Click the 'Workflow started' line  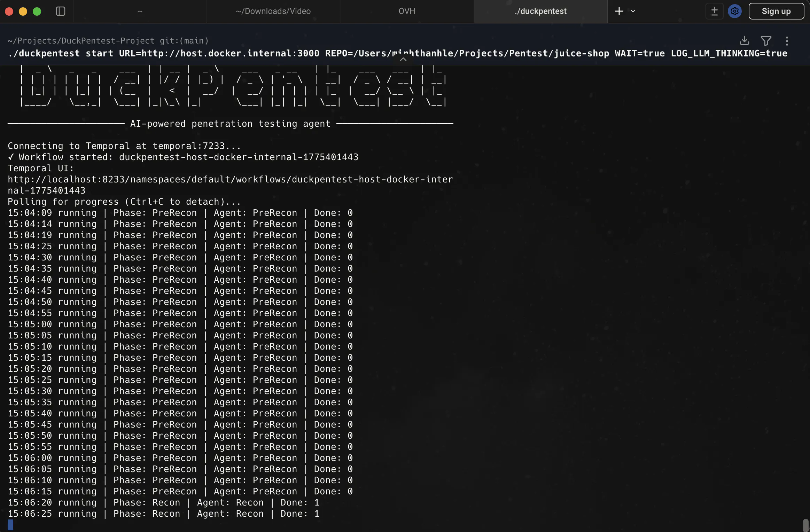coord(183,157)
